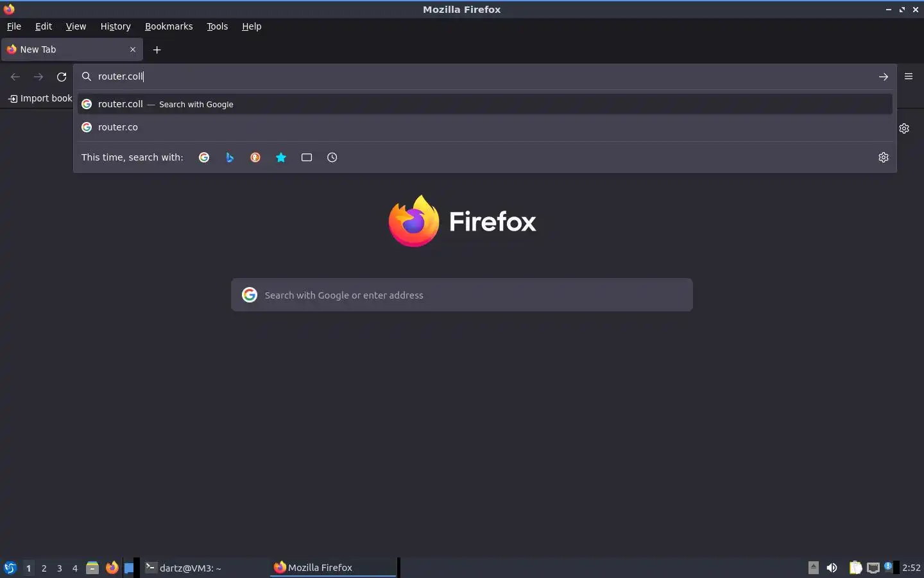
Task: Open the taskbar start menu icon
Action: coord(10,568)
